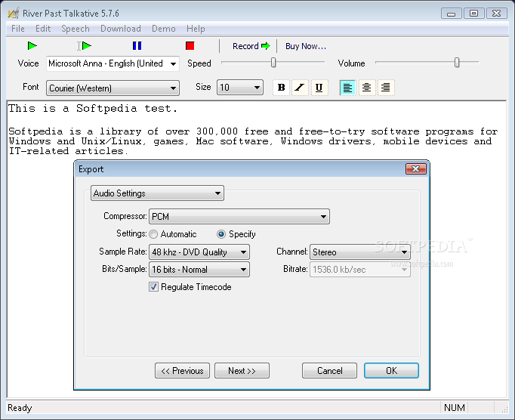Click the window resize grip in status bar
The image size is (515, 420).
504,409
